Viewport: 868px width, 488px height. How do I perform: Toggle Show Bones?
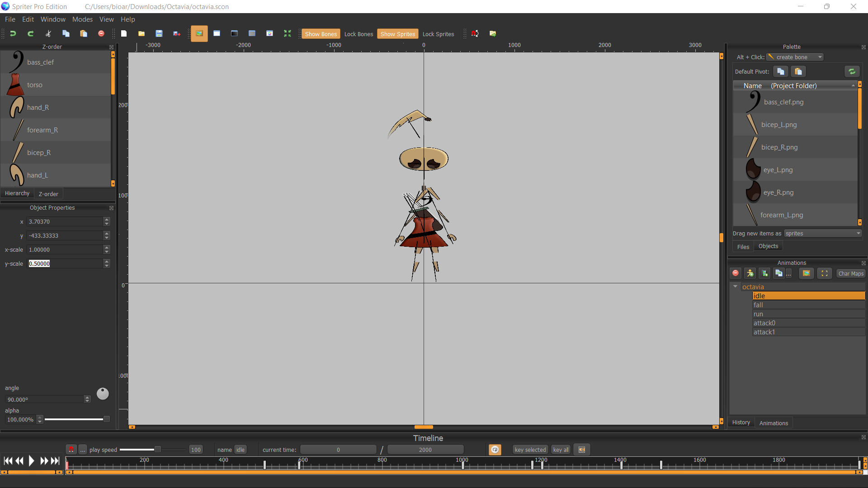[x=321, y=34]
